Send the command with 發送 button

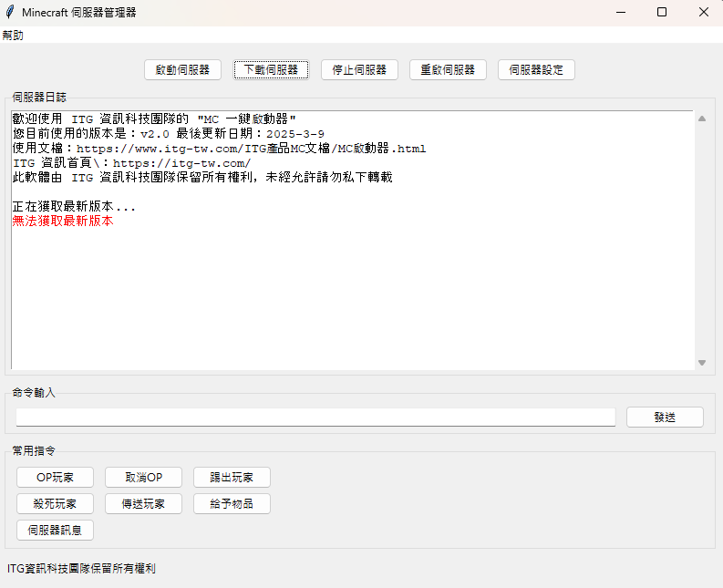coord(665,417)
